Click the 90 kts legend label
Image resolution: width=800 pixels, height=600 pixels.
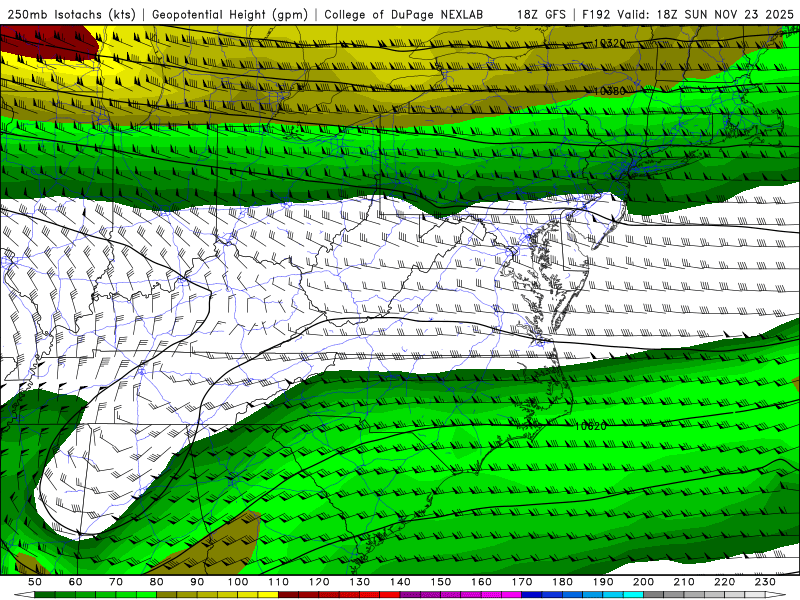(x=197, y=582)
